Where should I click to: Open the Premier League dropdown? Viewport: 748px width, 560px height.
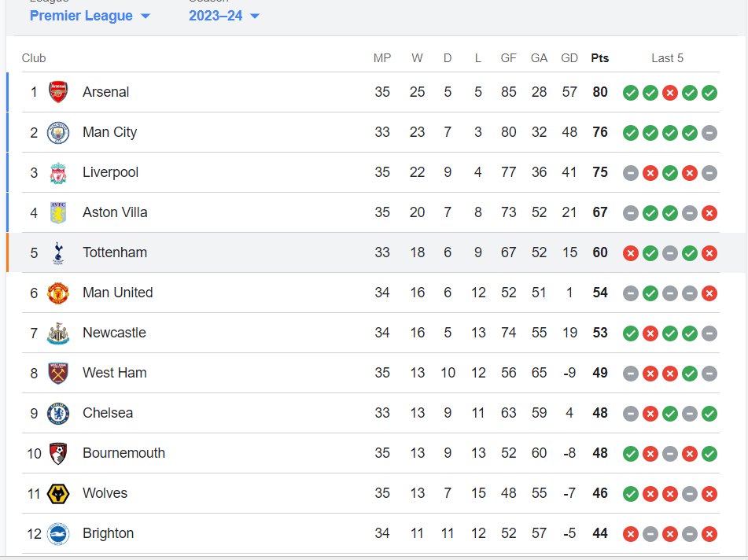point(90,16)
